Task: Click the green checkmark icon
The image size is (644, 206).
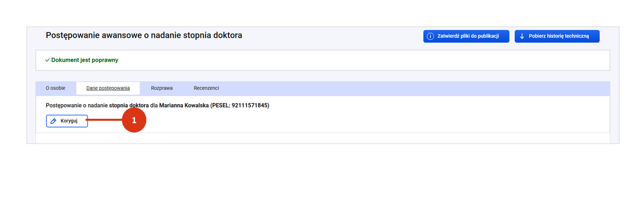Action: tap(47, 60)
